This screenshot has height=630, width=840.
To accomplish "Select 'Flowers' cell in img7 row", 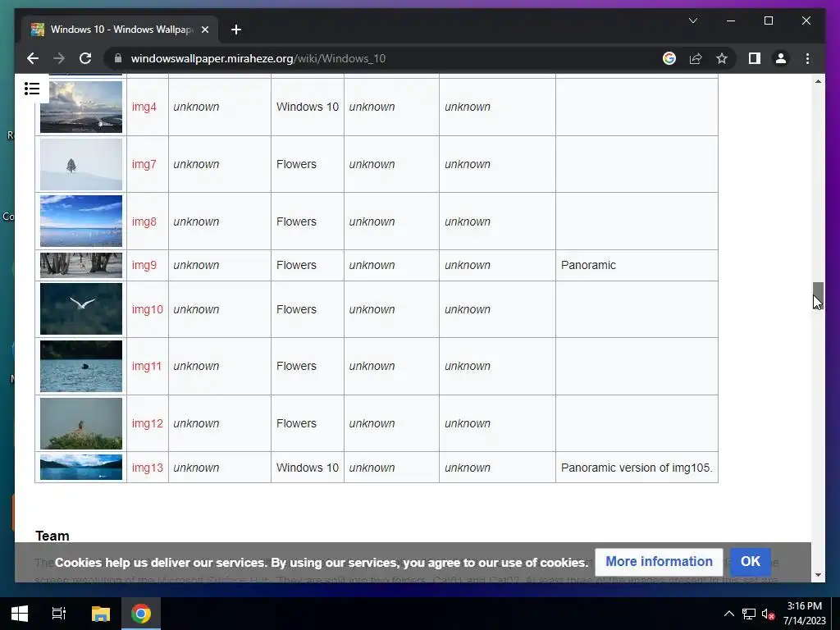I will [296, 164].
